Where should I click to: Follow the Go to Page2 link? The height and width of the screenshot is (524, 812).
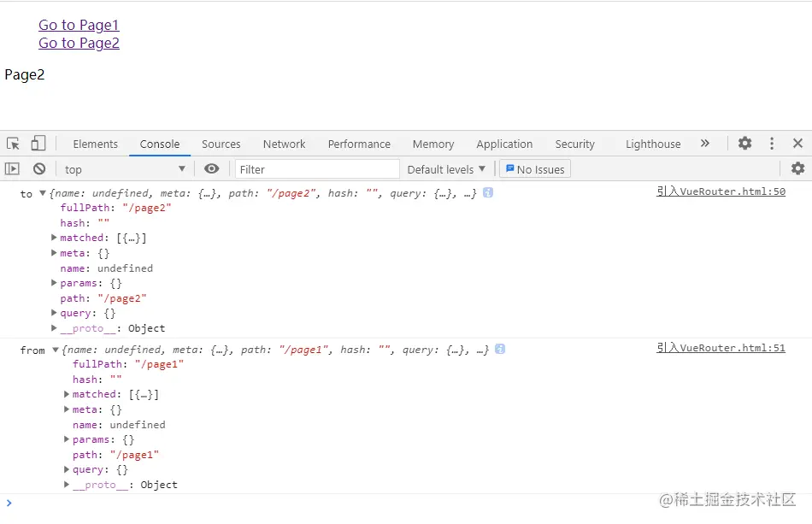79,43
